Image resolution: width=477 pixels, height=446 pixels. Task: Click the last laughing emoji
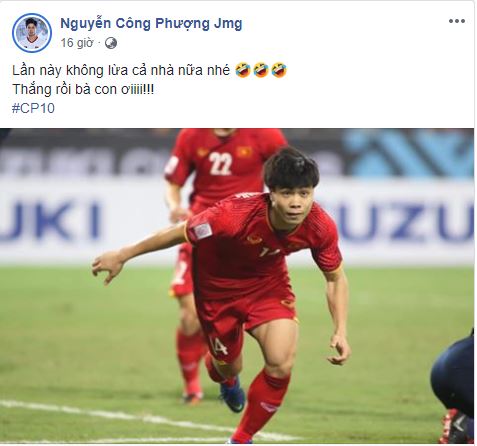pyautogui.click(x=279, y=70)
